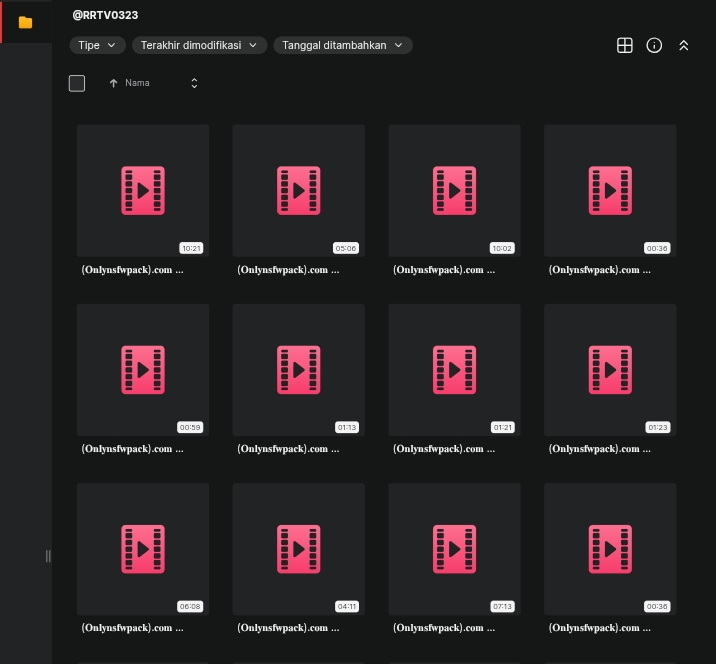Image resolution: width=716 pixels, height=664 pixels.
Task: Click the @RRTV0323 folder title
Action: [105, 15]
